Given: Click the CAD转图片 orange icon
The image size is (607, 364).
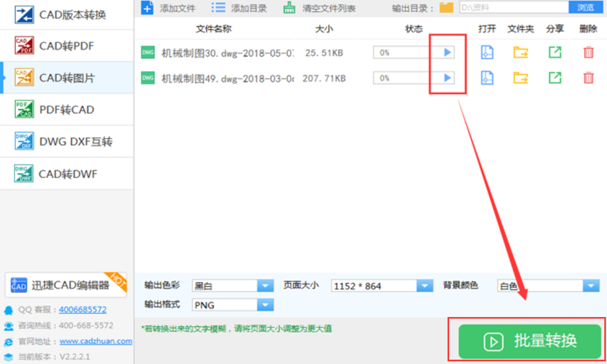Looking at the screenshot, I should tap(24, 77).
